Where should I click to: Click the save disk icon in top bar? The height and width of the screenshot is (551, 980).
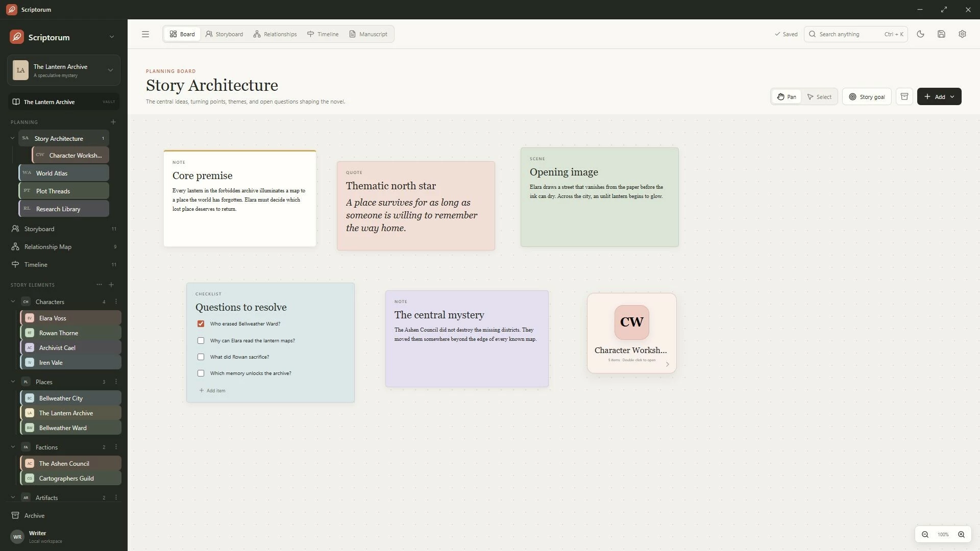point(941,34)
